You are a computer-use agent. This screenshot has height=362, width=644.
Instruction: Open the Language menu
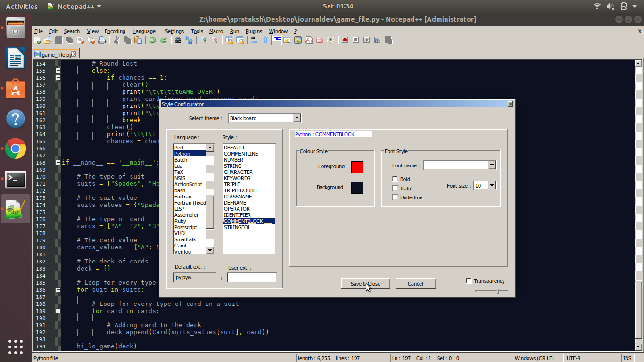click(144, 31)
